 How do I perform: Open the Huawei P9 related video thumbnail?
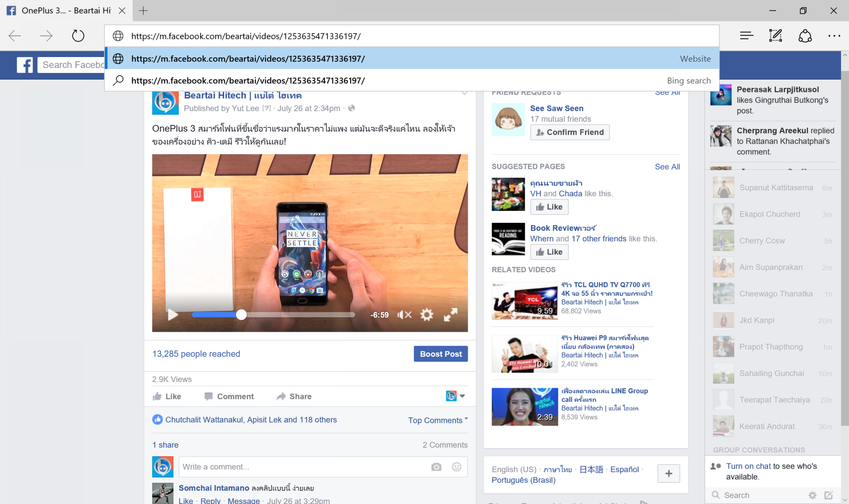[x=524, y=354]
